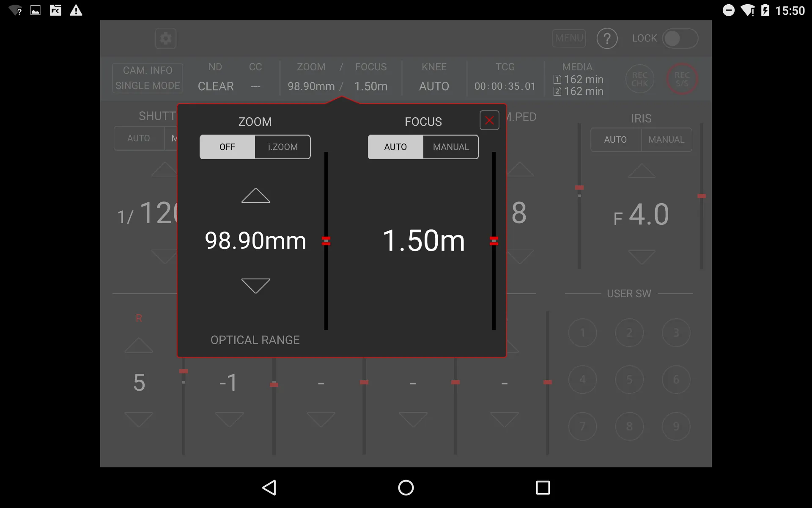The image size is (812, 508).
Task: Set shutter to AUTO
Action: click(x=139, y=138)
